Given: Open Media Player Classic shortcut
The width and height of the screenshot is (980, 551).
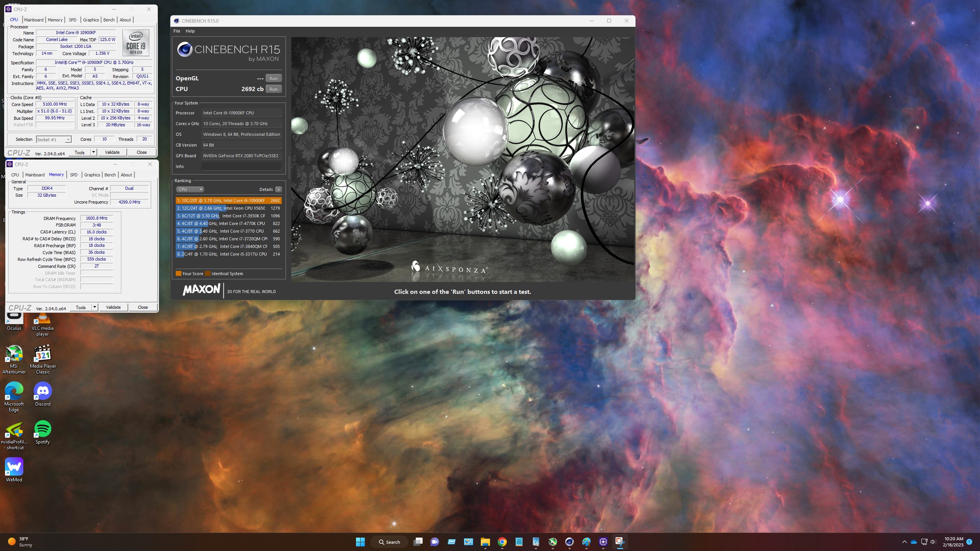Looking at the screenshot, I should [43, 360].
